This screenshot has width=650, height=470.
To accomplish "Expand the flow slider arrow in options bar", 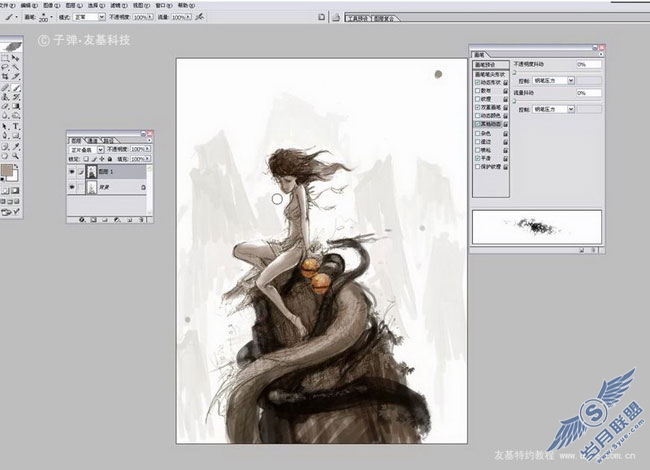I will coord(188,17).
